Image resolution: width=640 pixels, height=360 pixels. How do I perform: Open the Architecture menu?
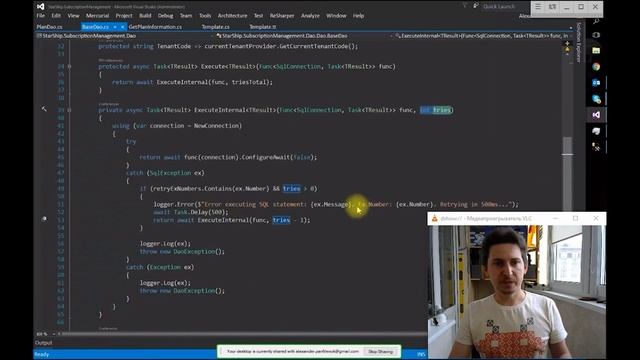pyautogui.click(x=232, y=16)
